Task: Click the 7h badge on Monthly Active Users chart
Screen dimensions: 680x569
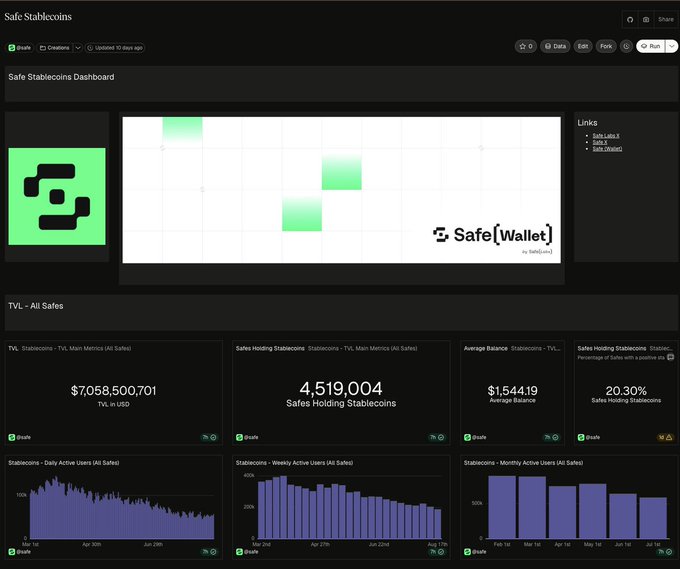Action: tap(665, 552)
